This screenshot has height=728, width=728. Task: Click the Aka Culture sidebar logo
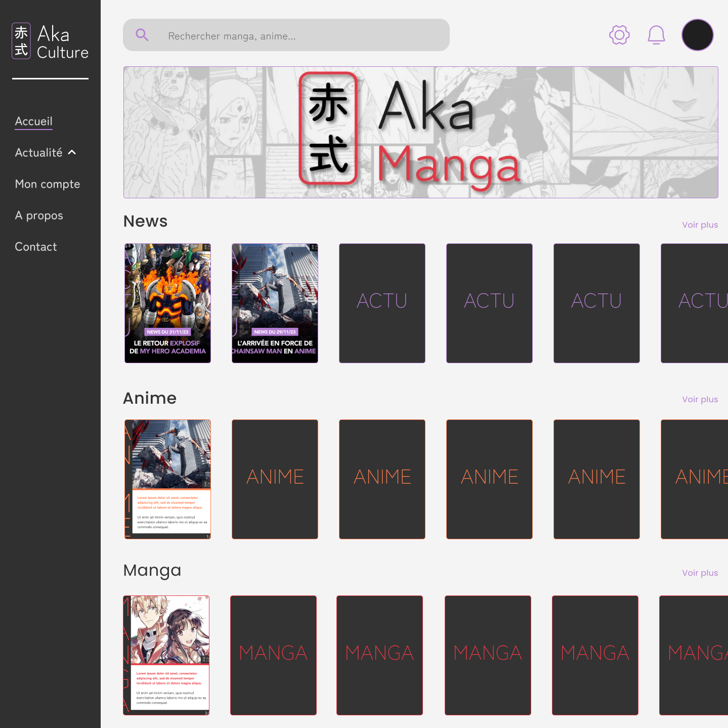(50, 41)
